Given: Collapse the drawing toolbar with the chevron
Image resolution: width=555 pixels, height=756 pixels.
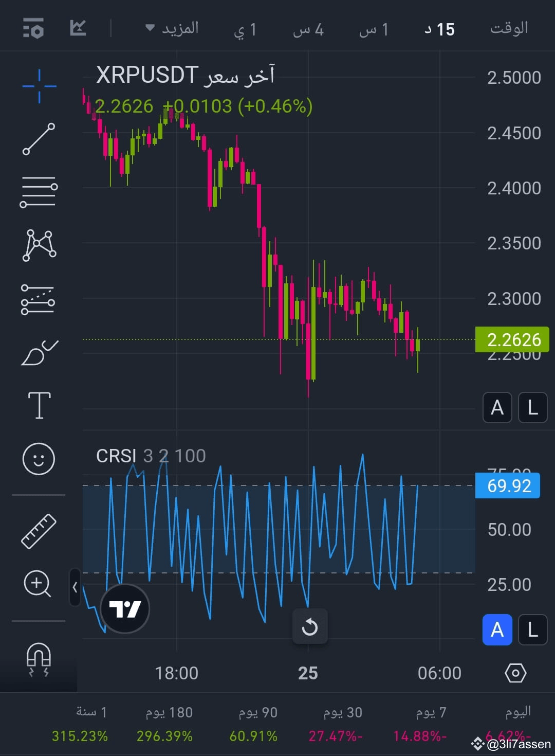Looking at the screenshot, I should pos(75,586).
